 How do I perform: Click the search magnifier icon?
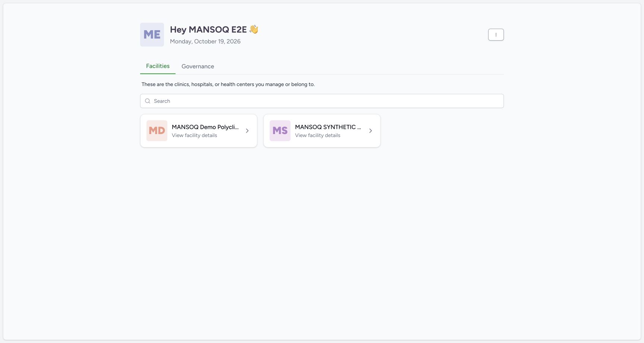[148, 101]
